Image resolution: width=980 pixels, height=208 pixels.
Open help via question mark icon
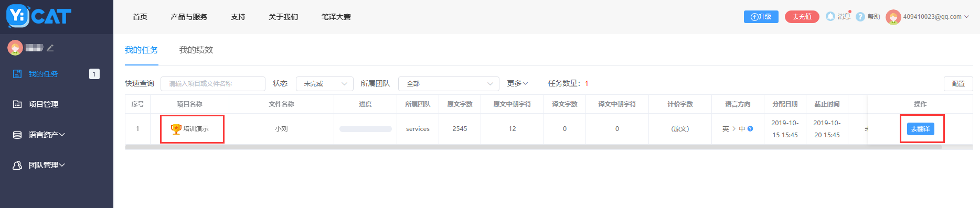(860, 17)
